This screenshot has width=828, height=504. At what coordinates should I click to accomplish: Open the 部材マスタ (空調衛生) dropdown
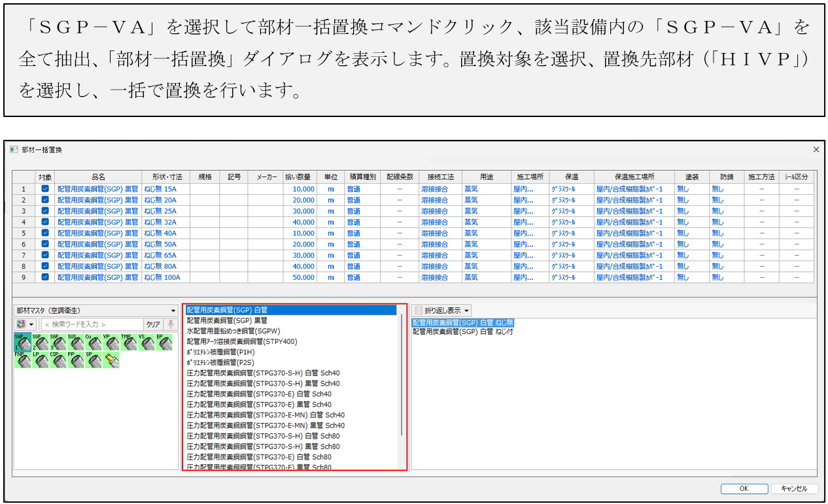[x=96, y=311]
